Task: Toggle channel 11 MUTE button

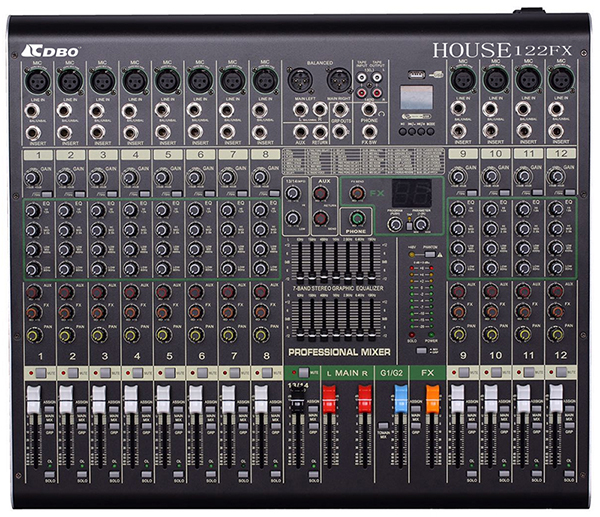Action: coord(529,372)
